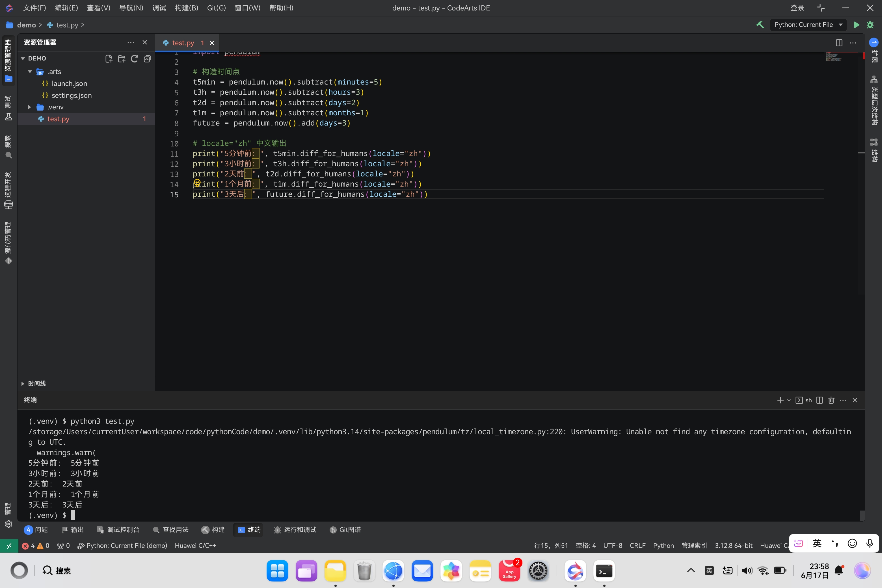Image resolution: width=882 pixels, height=588 pixels.
Task: Open the Git(G) menu
Action: [216, 8]
